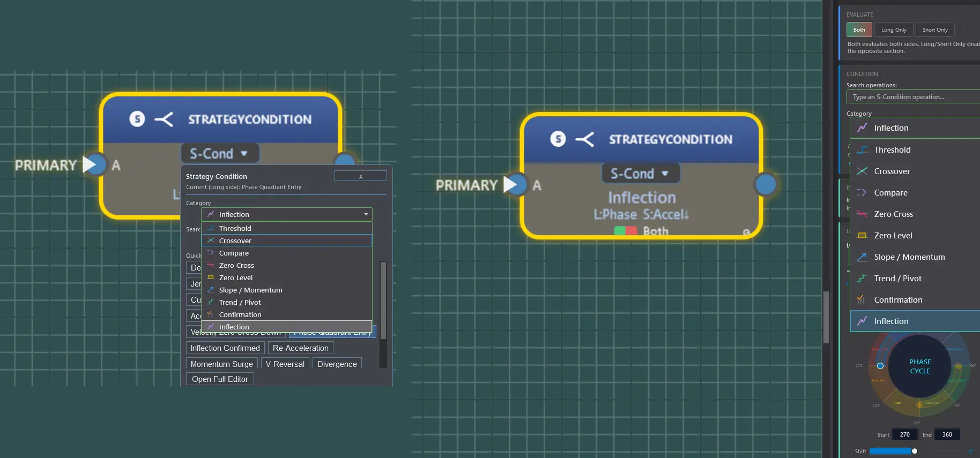Choose Crossover from the popup category list
Image resolution: width=980 pixels, height=458 pixels.
[287, 241]
